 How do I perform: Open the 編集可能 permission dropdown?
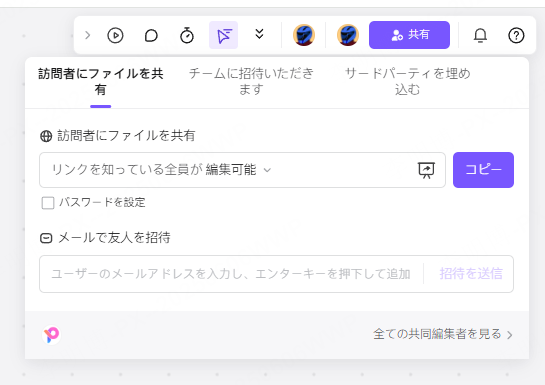[x=238, y=170]
